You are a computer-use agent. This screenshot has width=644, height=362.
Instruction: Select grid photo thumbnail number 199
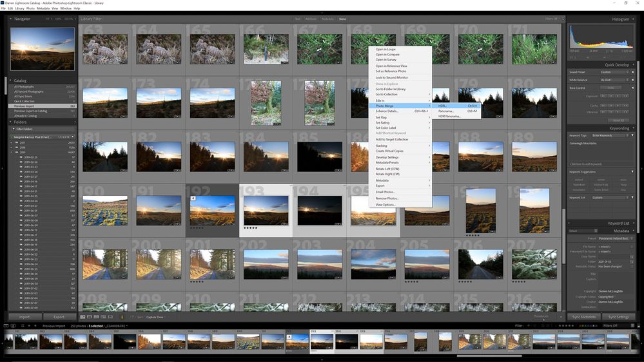click(x=105, y=264)
